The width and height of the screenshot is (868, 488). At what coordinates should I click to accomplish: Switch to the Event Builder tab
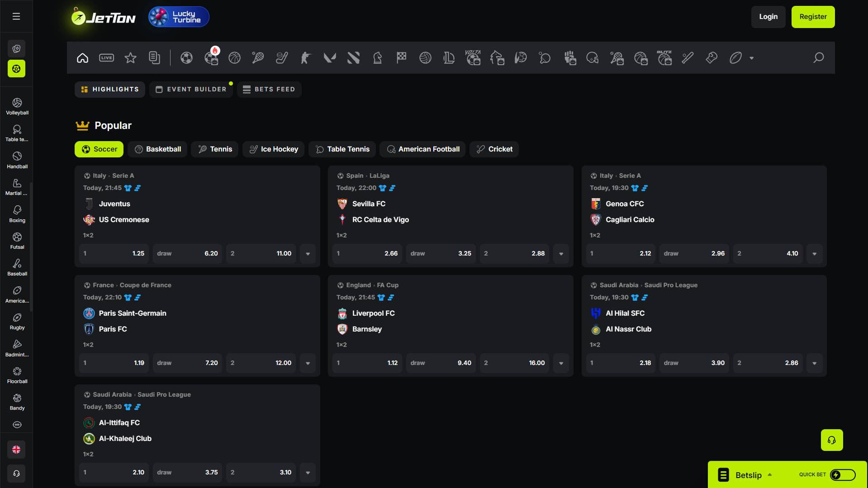coord(191,90)
